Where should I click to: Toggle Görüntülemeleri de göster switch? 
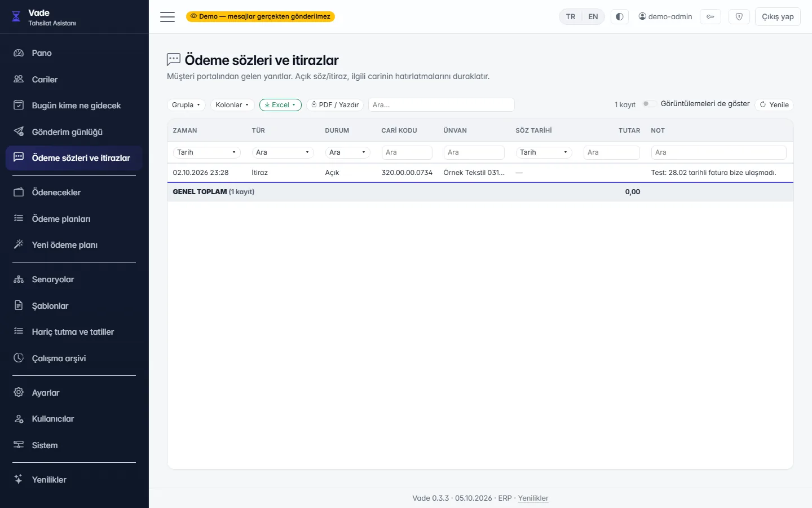649,104
